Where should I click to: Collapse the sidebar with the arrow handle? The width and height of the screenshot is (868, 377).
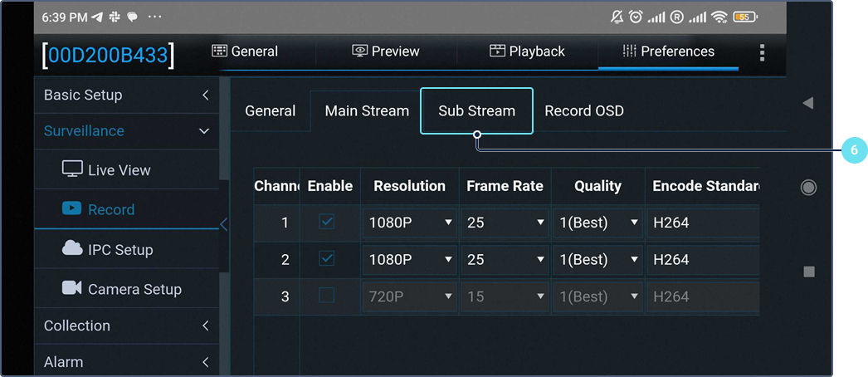[223, 223]
